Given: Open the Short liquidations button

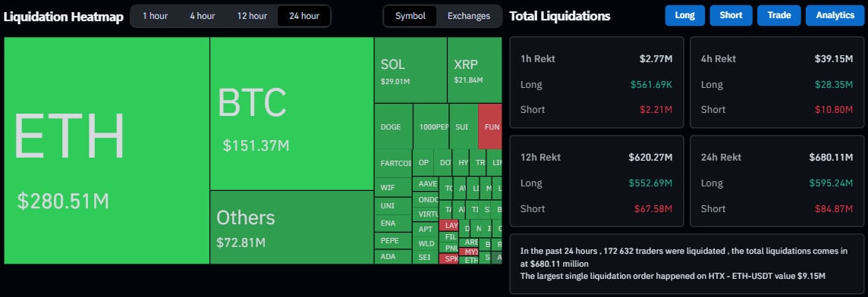Looking at the screenshot, I should [731, 15].
